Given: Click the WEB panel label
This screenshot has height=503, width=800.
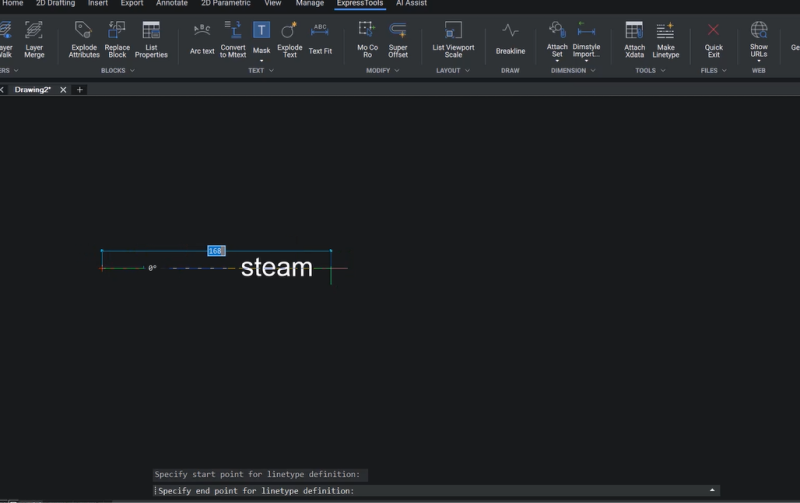Looking at the screenshot, I should click(759, 70).
